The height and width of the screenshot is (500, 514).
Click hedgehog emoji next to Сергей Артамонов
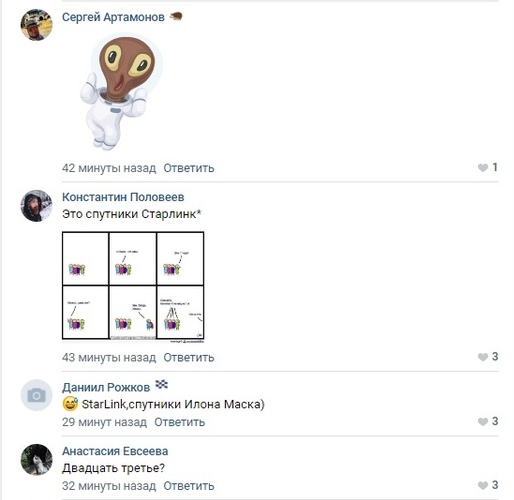point(176,16)
